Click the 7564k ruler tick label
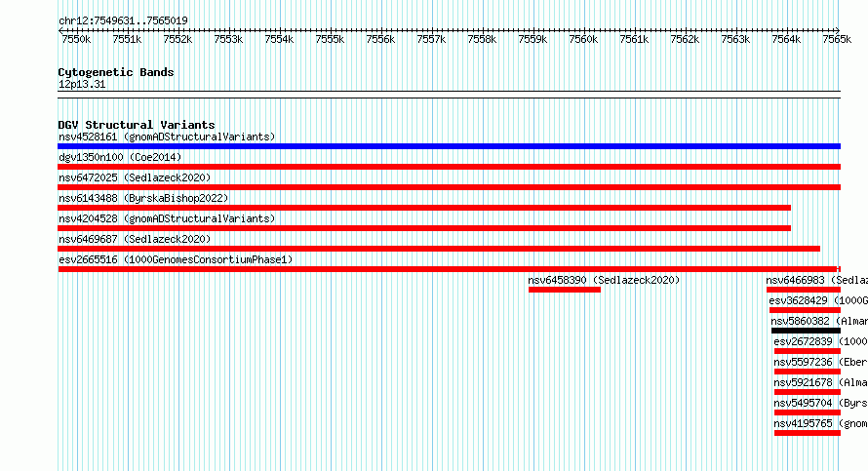The image size is (868, 471). coord(786,39)
